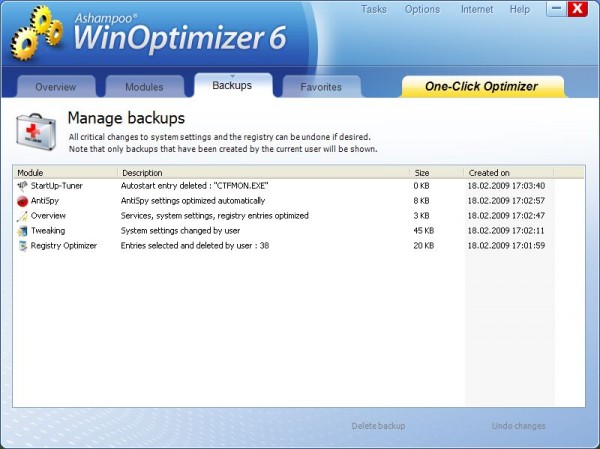
Task: Click 'Services, system settings, registry entries optimized' text
Action: pyautogui.click(x=215, y=216)
